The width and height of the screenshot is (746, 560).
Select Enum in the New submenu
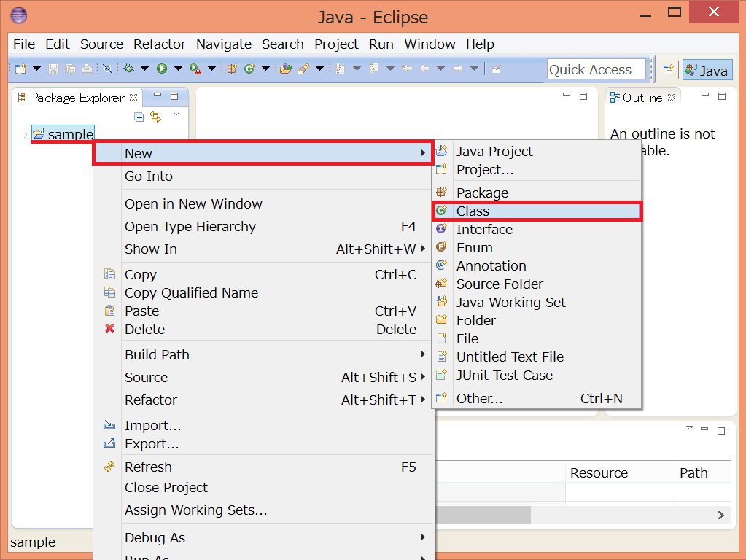[x=537, y=247]
